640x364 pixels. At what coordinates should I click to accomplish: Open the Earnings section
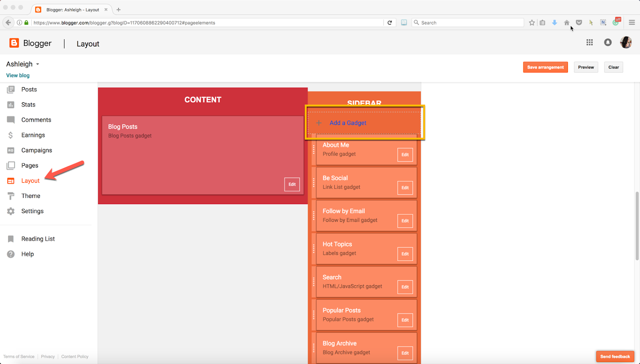33,135
